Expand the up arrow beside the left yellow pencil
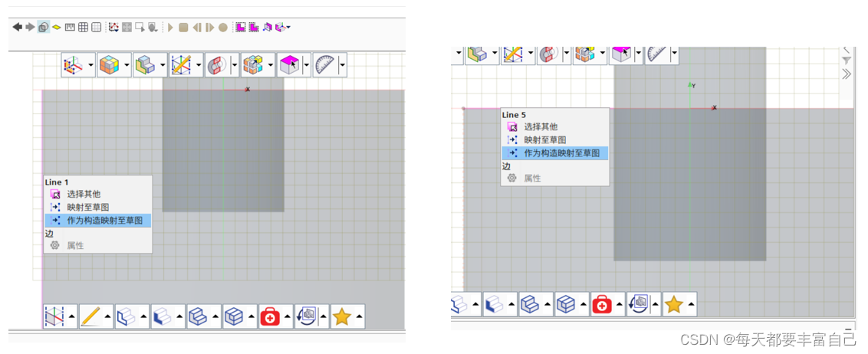The image size is (868, 354). [x=107, y=316]
